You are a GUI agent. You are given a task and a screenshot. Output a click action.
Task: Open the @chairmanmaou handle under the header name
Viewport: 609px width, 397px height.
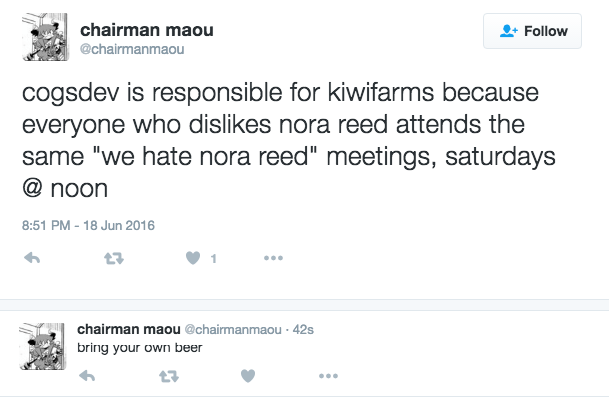pos(132,49)
